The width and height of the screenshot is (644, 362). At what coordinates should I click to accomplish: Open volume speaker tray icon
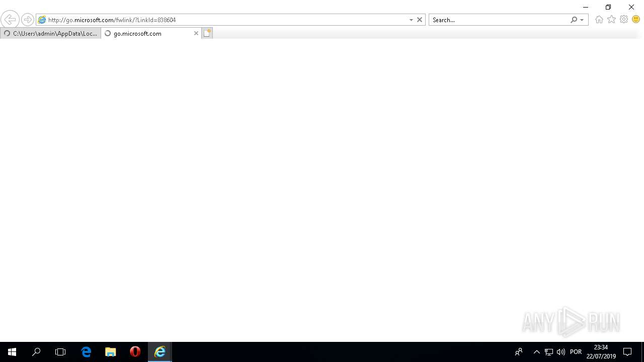point(561,352)
